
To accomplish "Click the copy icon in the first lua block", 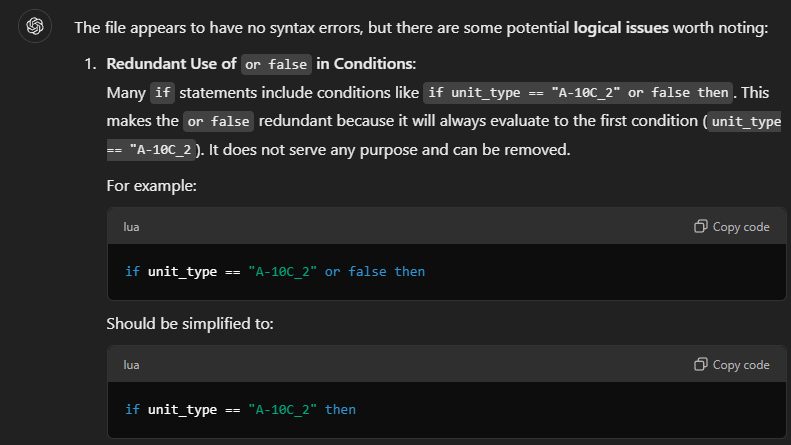I will tap(700, 227).
